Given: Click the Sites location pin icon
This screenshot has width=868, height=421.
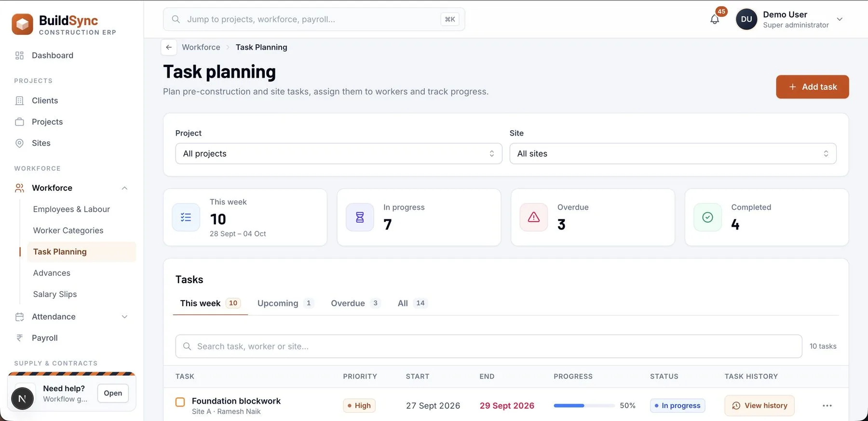Looking at the screenshot, I should (19, 143).
